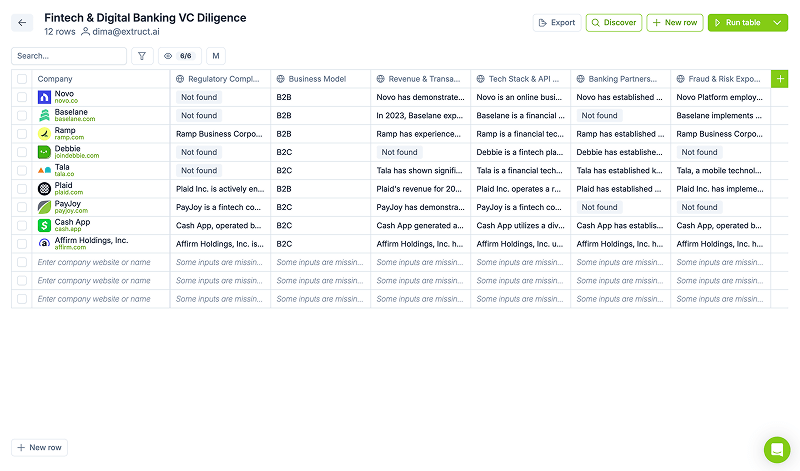Click the Affirm Holdings logo
The image size is (800, 471).
pos(44,244)
